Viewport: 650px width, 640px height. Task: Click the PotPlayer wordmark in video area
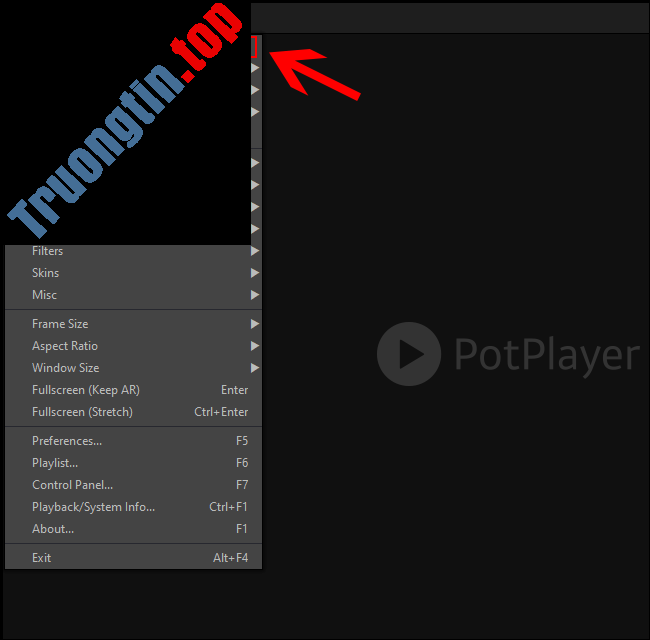(545, 355)
